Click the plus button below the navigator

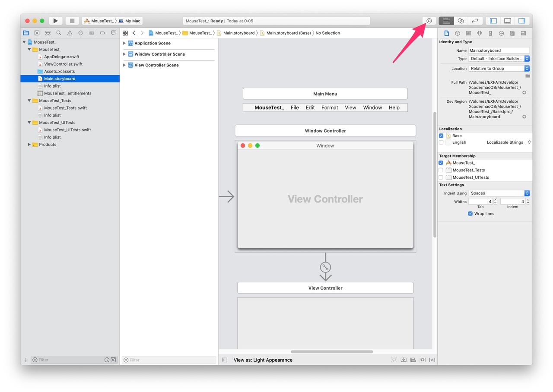(25, 360)
